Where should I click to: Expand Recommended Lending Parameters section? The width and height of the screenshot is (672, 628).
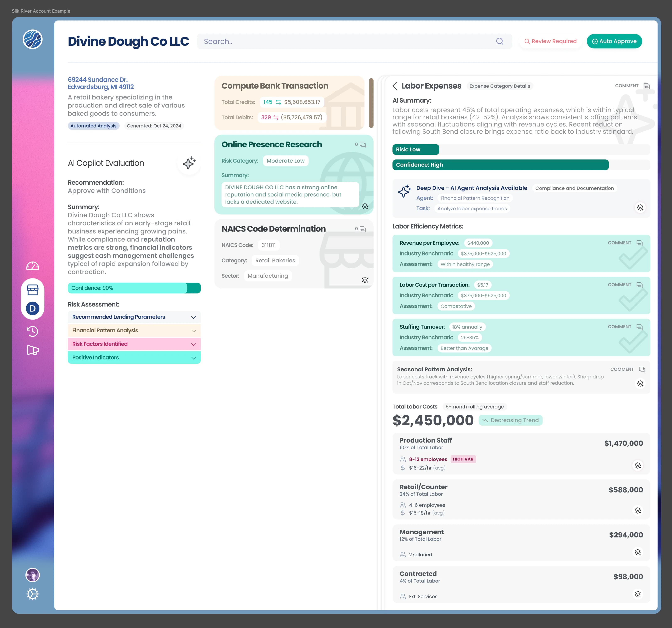[134, 317]
